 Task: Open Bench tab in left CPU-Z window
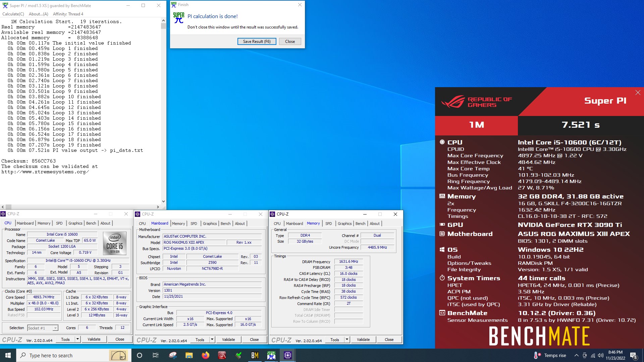(91, 223)
